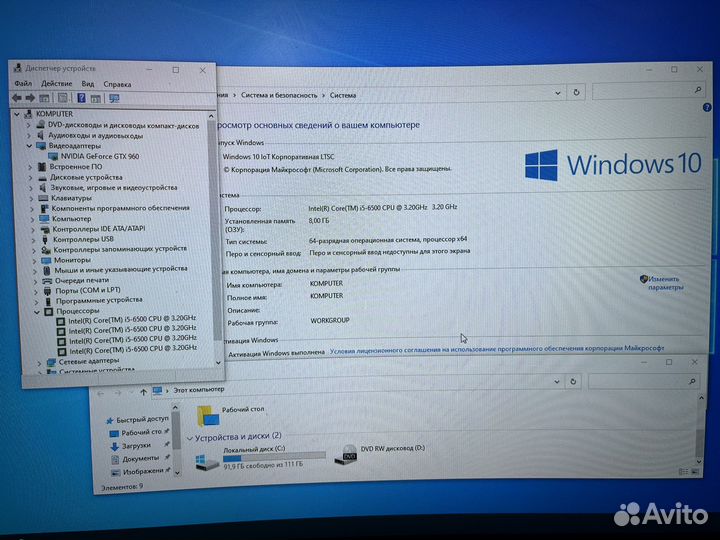Select Контроллеры запоминающих устройств row
Image resolution: width=720 pixels, height=540 pixels.
point(120,249)
